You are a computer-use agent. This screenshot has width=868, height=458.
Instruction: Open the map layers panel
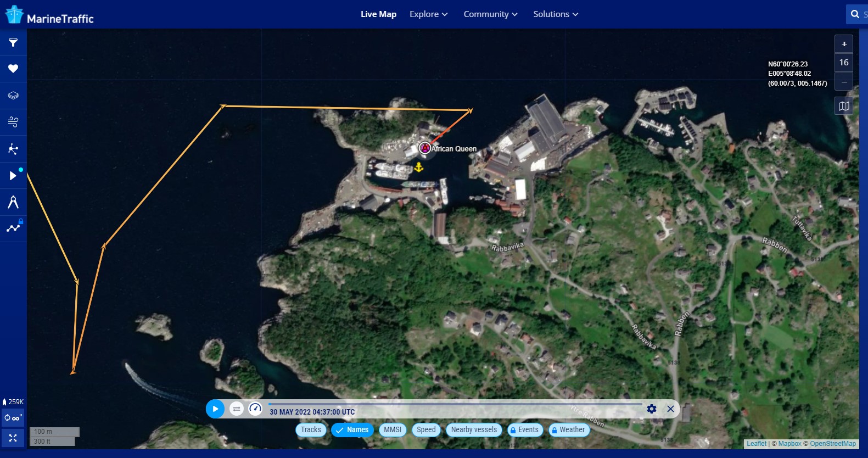[13, 96]
